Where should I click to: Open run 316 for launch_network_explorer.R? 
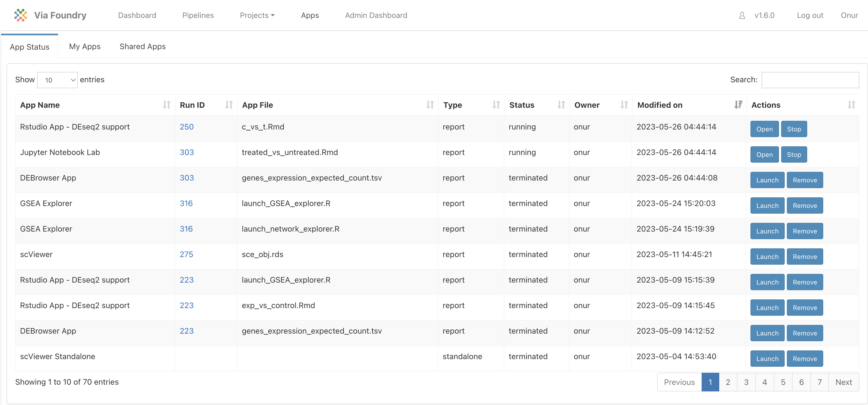click(x=186, y=229)
